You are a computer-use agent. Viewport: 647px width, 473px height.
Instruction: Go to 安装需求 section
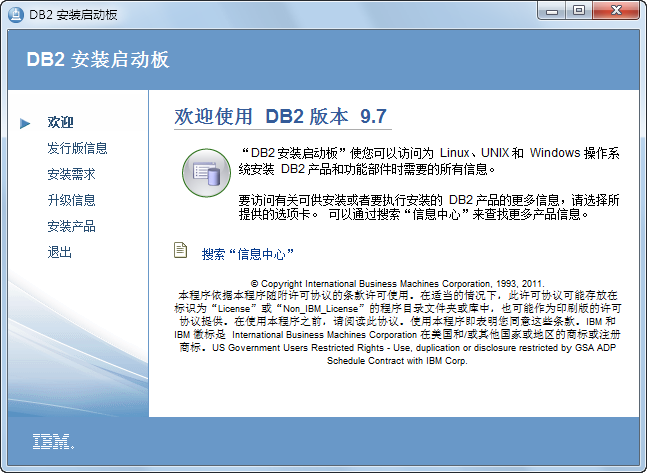pos(71,174)
